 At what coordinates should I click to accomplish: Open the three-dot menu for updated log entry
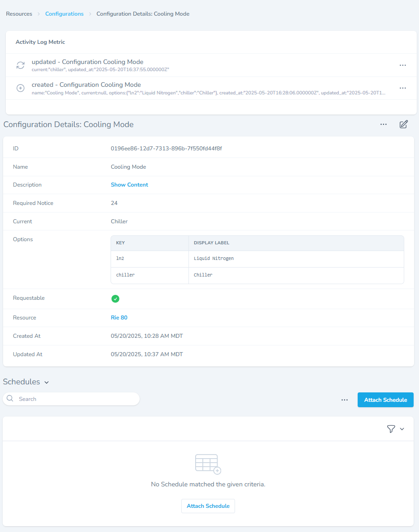402,65
